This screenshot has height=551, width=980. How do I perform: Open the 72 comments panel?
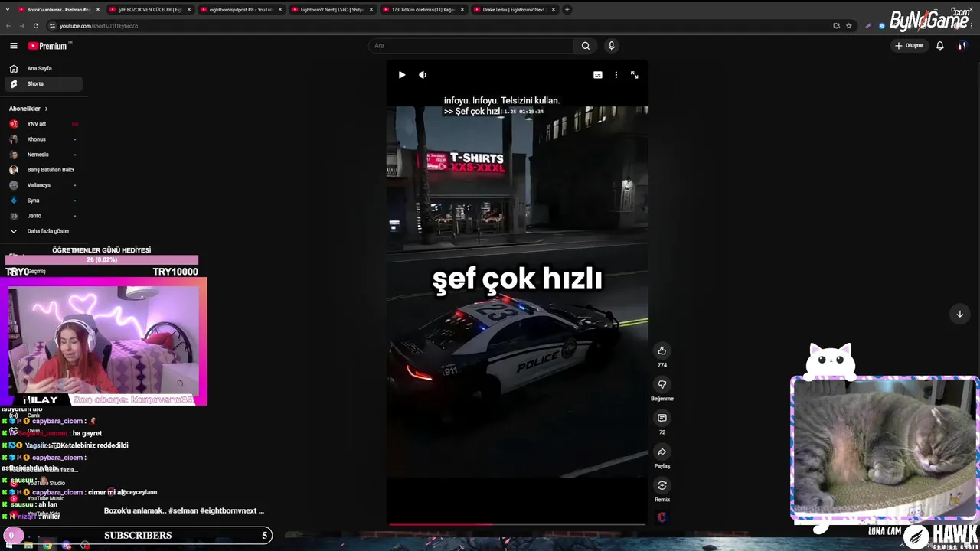point(662,418)
